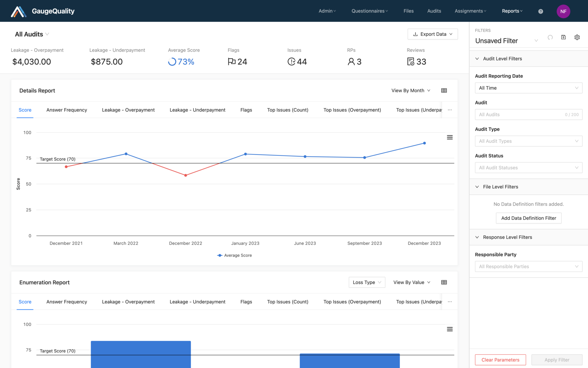Click the Apply Filter button
Viewport: 588px width, 368px height.
point(557,360)
